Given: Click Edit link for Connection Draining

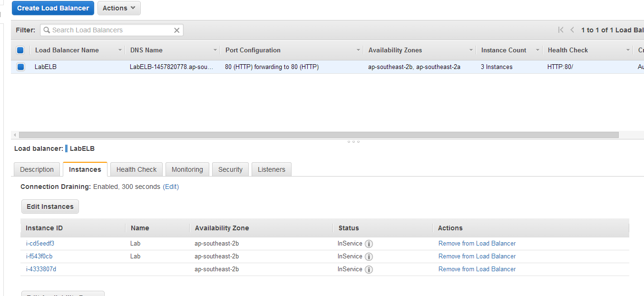Looking at the screenshot, I should (x=171, y=187).
